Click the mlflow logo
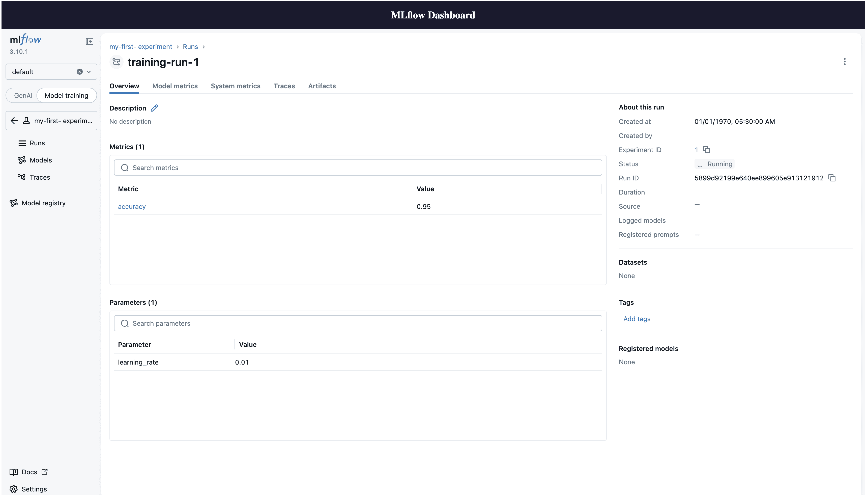Image resolution: width=868 pixels, height=495 pixels. (26, 39)
